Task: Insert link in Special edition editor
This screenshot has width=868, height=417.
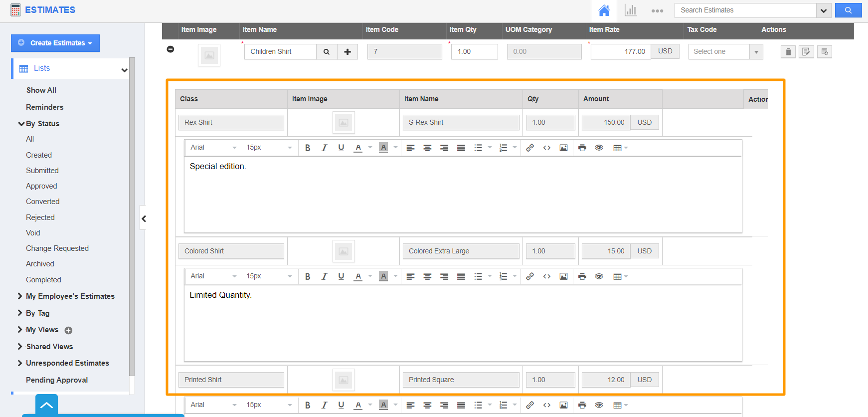Action: coord(530,148)
